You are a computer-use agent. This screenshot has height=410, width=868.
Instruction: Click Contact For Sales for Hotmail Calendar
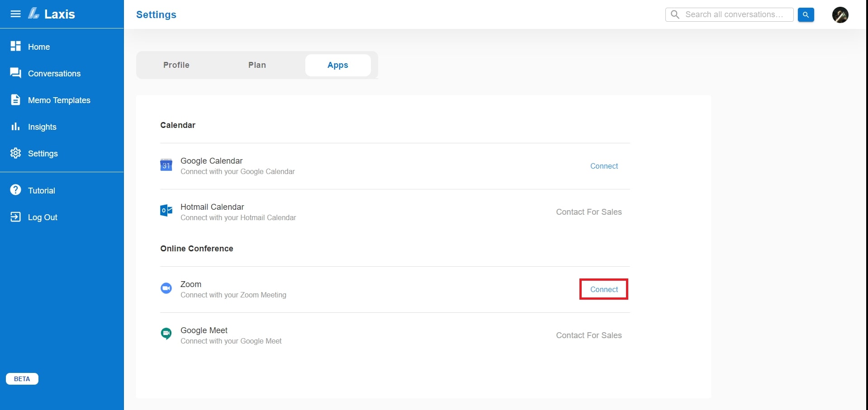point(588,212)
